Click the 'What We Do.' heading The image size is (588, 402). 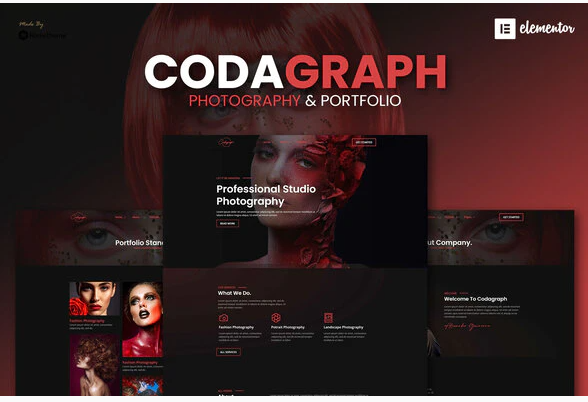[x=234, y=293]
